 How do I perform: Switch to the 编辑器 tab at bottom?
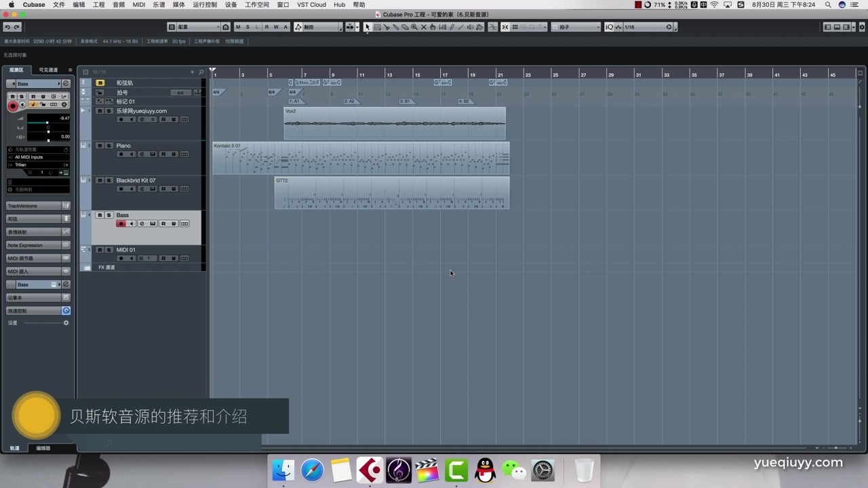[43, 448]
